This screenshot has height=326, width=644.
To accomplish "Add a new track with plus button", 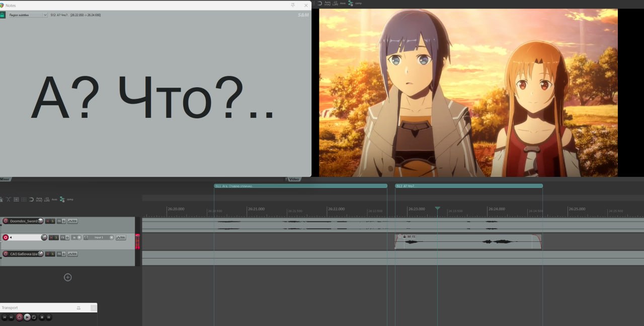I will [x=67, y=277].
